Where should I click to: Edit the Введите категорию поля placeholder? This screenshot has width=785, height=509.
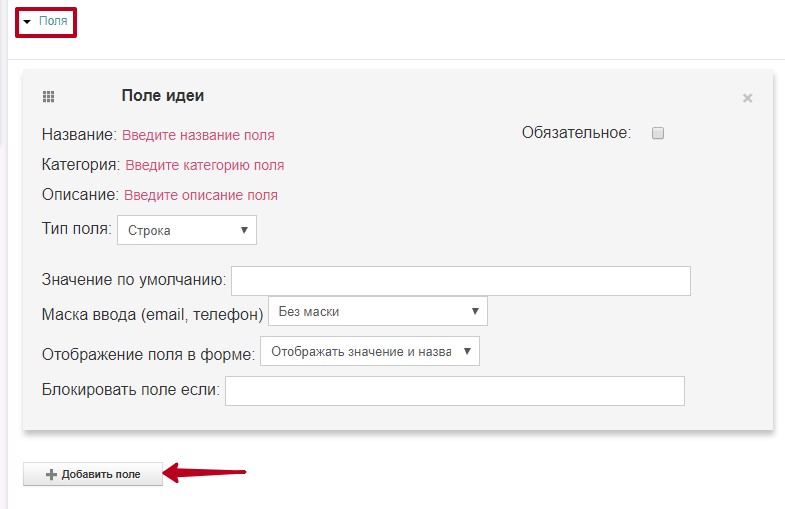click(x=204, y=165)
